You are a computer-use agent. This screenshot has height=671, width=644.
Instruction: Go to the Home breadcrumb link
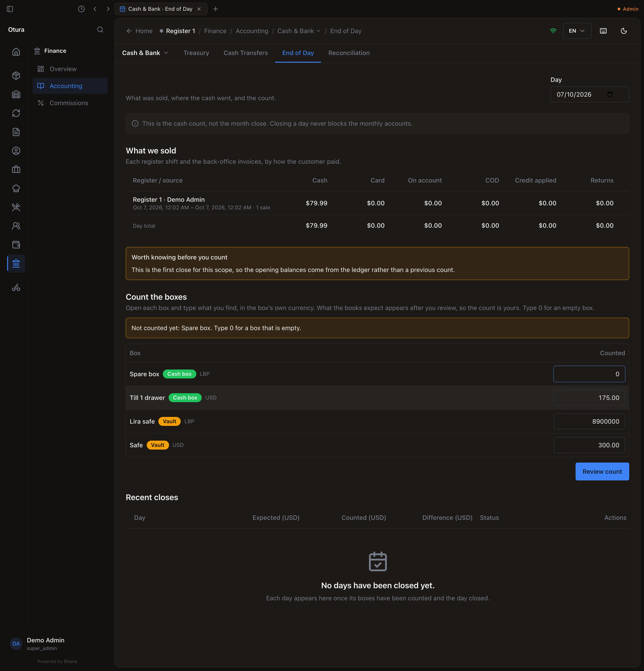pos(139,31)
